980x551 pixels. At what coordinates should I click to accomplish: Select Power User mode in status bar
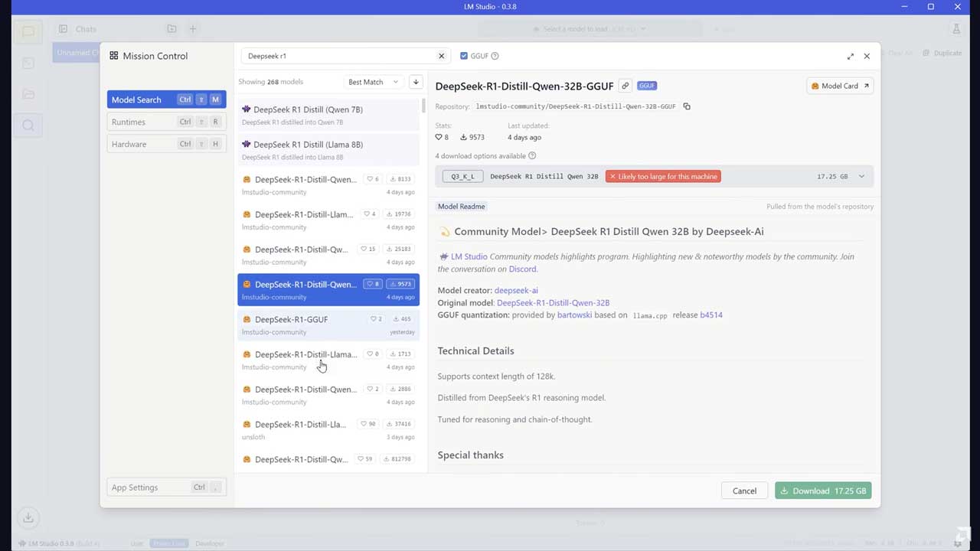pyautogui.click(x=168, y=543)
